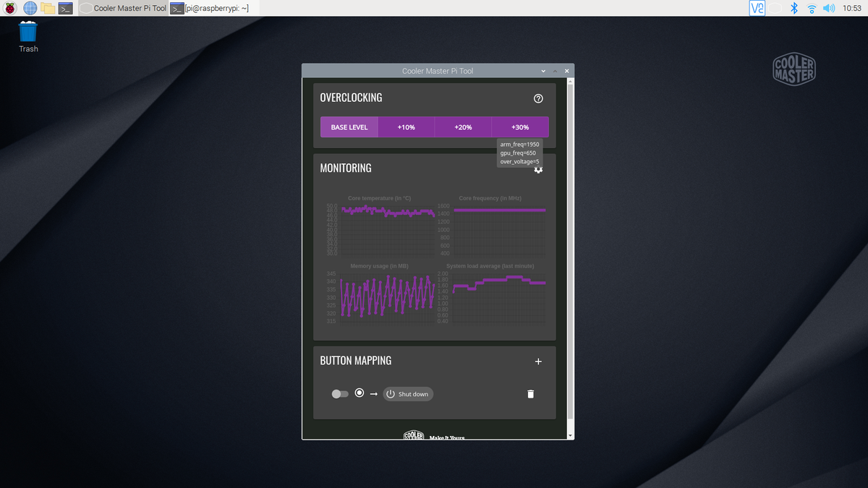The width and height of the screenshot is (868, 488).
Task: Switch to Cooler Master Pi Tool taskbar entry
Action: (x=122, y=8)
